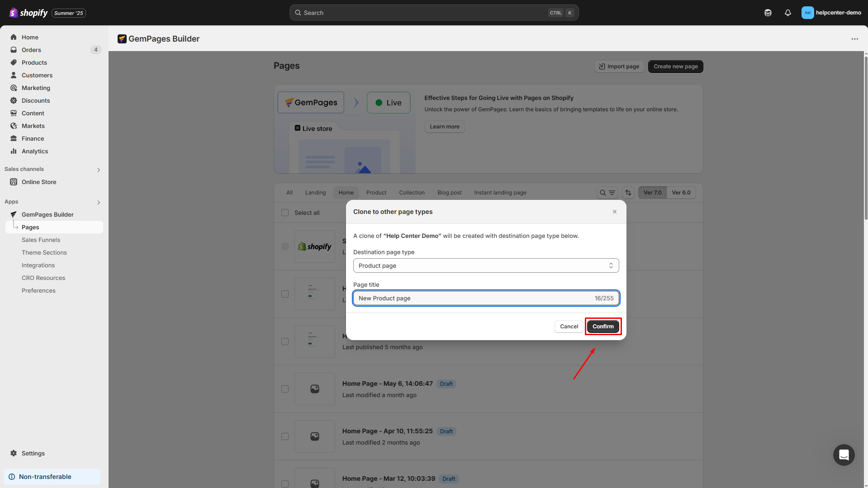
Task: Expand the Sales channels section
Action: tap(99, 170)
